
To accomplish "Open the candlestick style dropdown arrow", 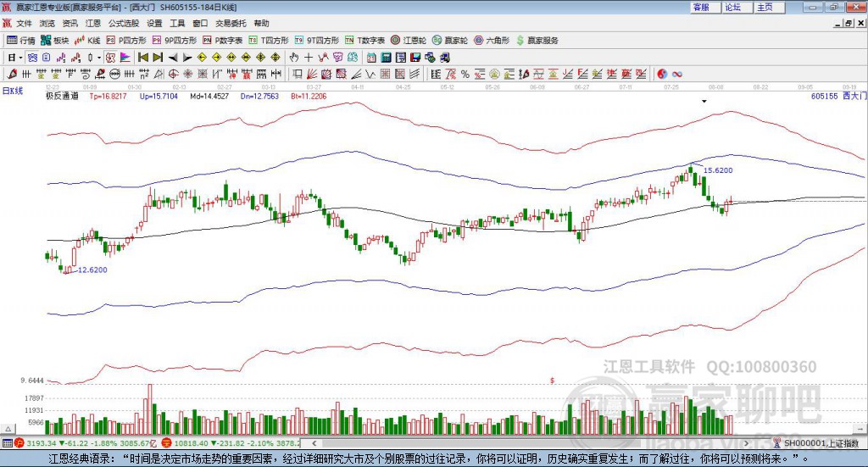I will [x=99, y=58].
